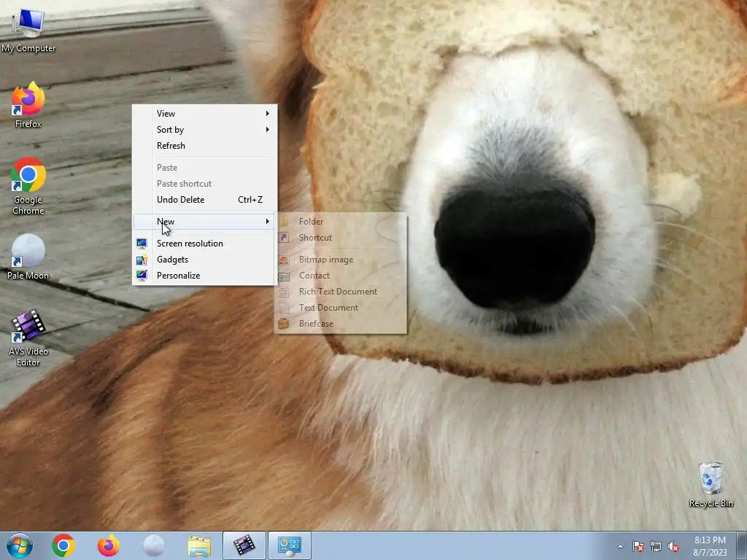Open the New submenu entry
The height and width of the screenshot is (560, 747).
205,222
